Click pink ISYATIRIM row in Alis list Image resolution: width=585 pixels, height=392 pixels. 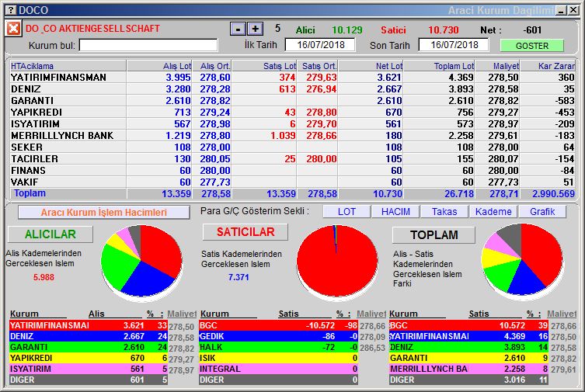coord(89,369)
